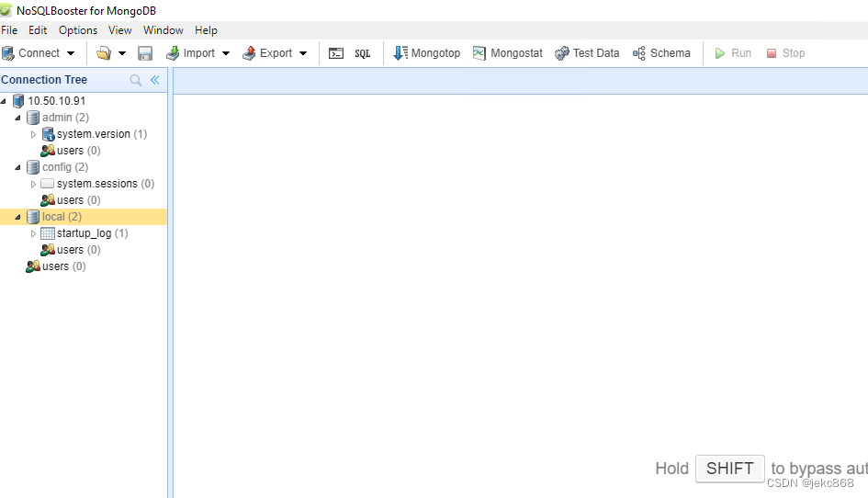Select the 10.50.10.91 server row
Screen dimensions: 868x498
[x=84, y=101]
